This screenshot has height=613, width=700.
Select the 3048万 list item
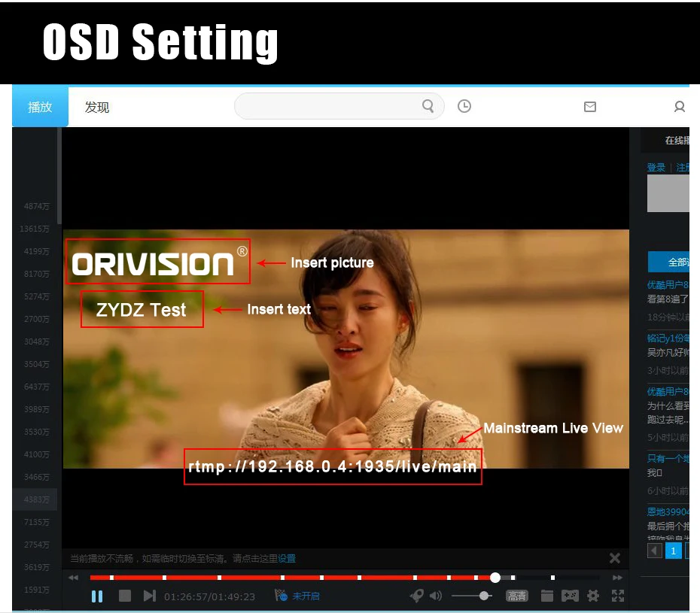click(37, 341)
